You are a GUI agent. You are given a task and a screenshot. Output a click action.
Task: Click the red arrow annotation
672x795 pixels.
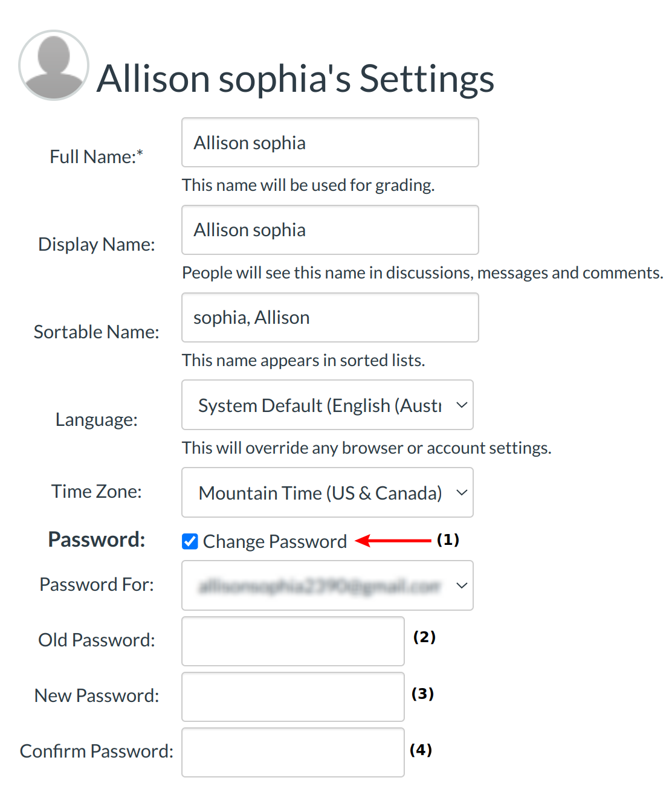coord(393,540)
